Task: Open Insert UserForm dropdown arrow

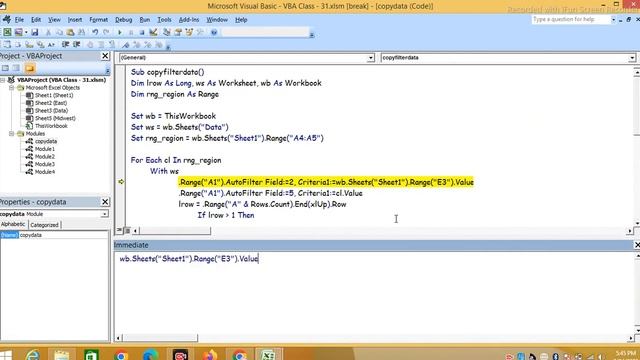Action: tap(26, 32)
